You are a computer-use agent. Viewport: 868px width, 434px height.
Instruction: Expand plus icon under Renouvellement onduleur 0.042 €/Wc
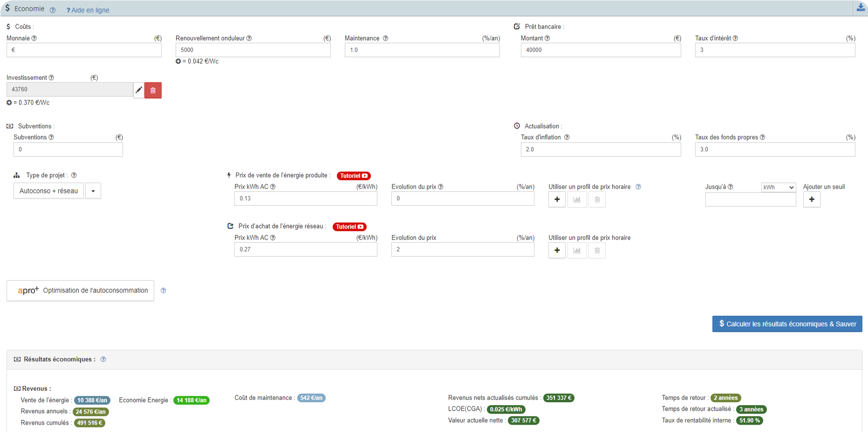click(178, 61)
